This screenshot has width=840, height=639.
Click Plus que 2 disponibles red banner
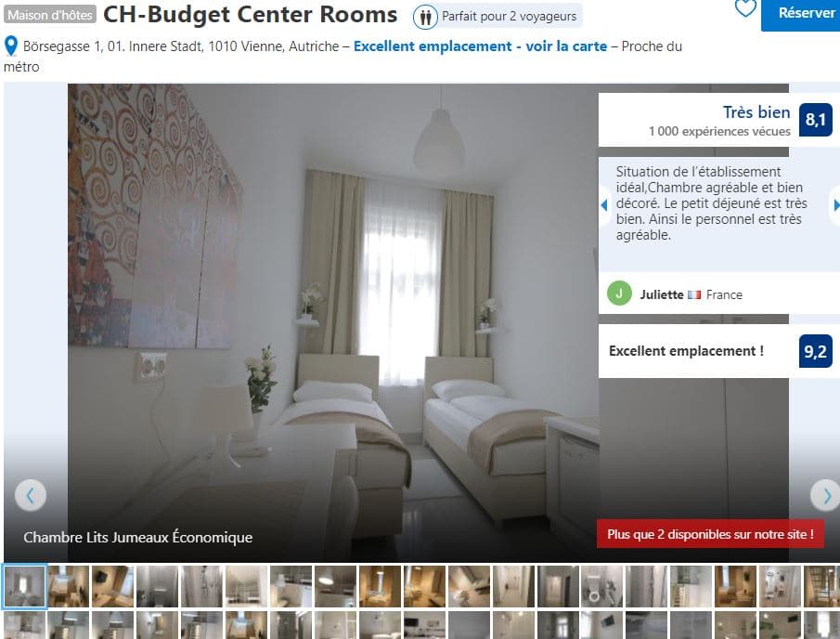point(710,534)
